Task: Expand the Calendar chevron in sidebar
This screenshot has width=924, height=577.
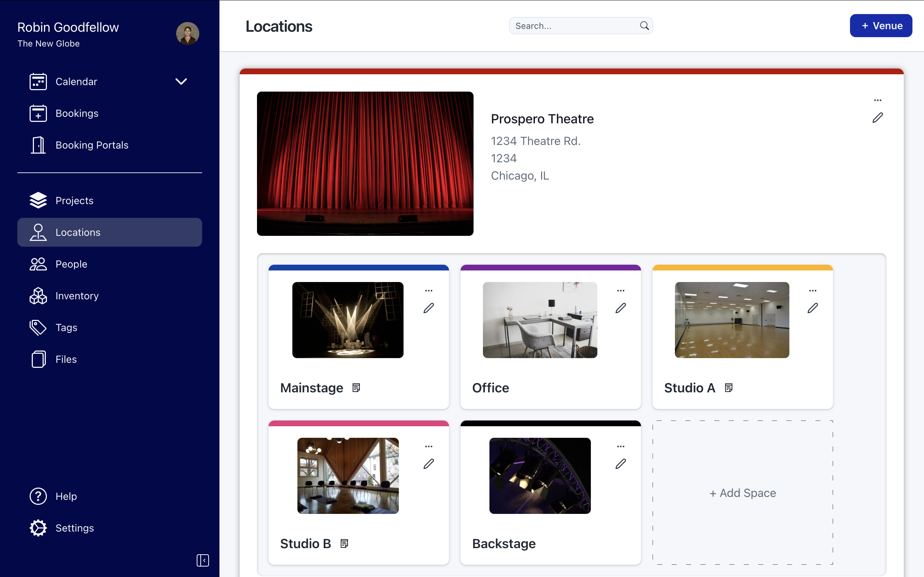Action: (181, 81)
